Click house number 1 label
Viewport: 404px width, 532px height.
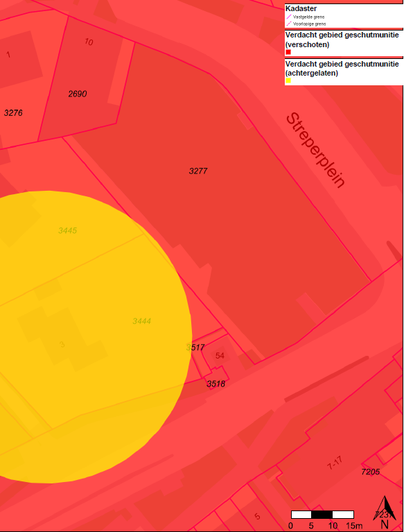[8, 54]
